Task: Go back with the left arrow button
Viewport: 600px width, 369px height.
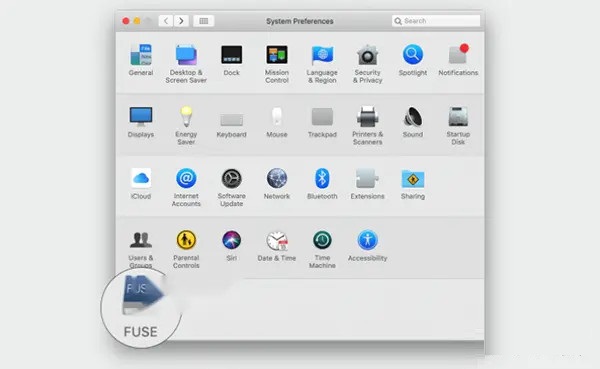Action: 166,21
